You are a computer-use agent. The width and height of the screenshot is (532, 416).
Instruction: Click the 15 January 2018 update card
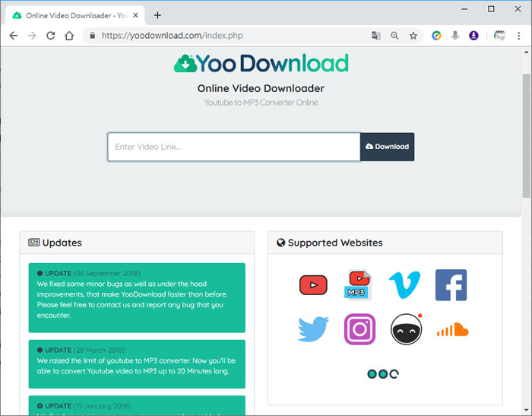(x=137, y=405)
